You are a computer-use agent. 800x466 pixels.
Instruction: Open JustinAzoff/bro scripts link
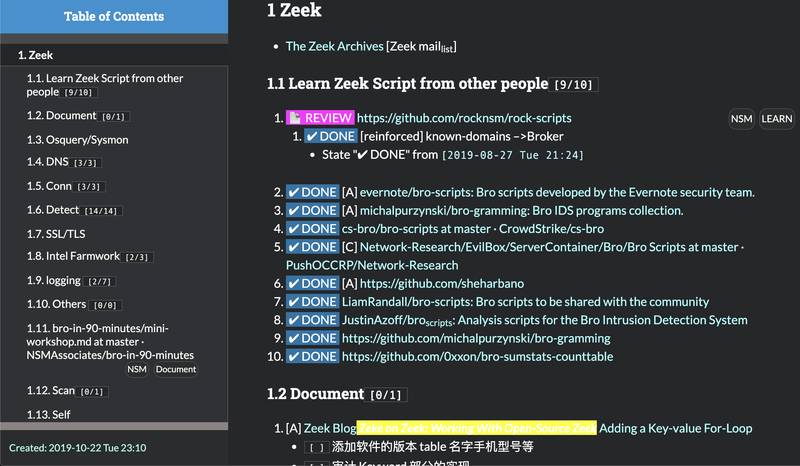(x=544, y=320)
